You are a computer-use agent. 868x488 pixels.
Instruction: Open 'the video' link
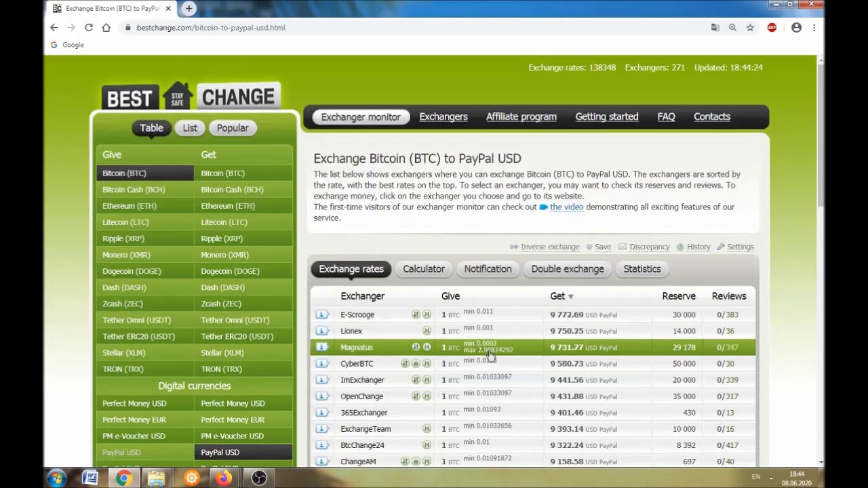pyautogui.click(x=566, y=207)
